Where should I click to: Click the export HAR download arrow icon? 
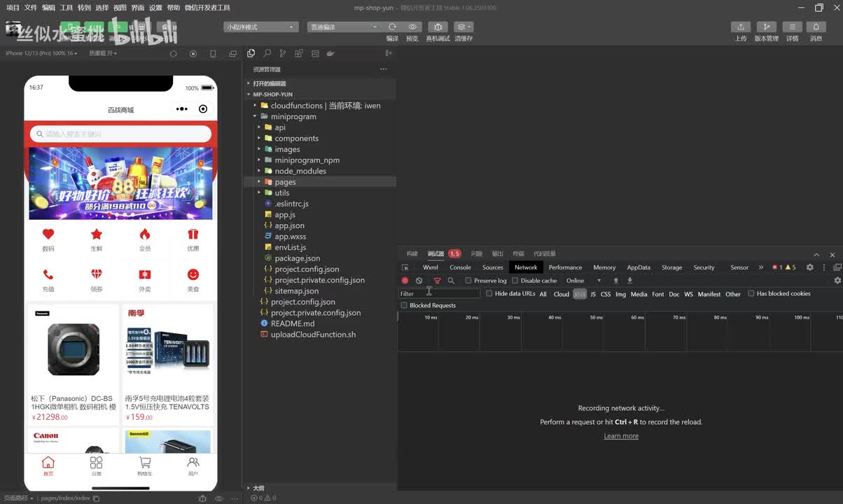point(629,281)
